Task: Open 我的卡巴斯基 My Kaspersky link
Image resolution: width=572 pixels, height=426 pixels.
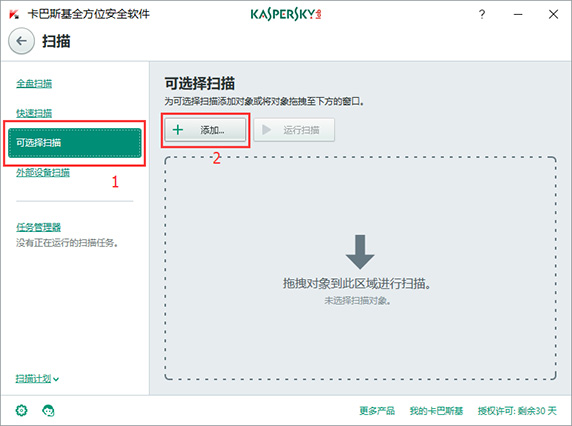Action: (436, 411)
